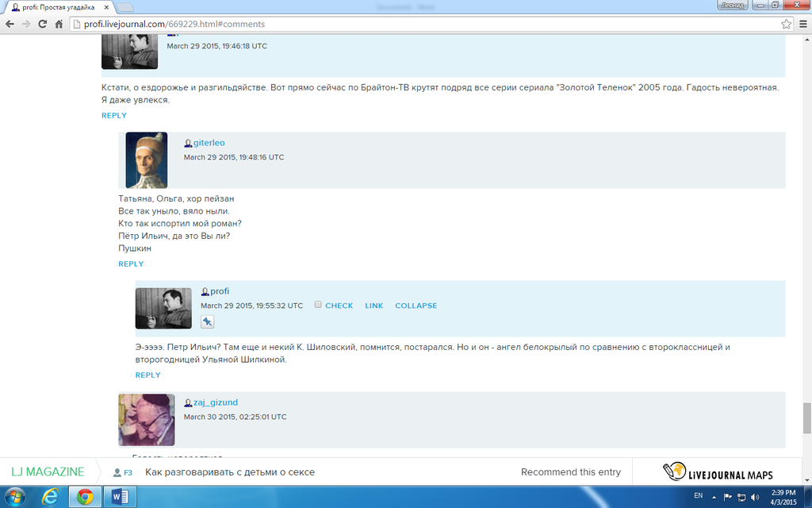Click timestamp March 29 2015, 19:46:18 UTC
The image size is (812, 508).
pyautogui.click(x=217, y=46)
